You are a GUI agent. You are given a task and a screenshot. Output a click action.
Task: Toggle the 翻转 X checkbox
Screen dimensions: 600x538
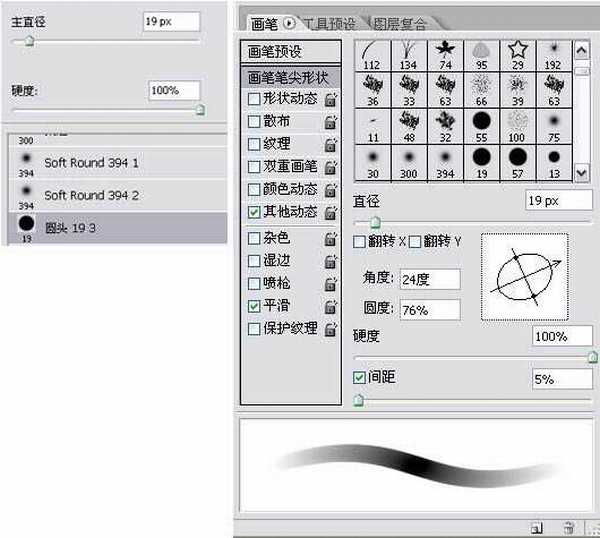[360, 241]
